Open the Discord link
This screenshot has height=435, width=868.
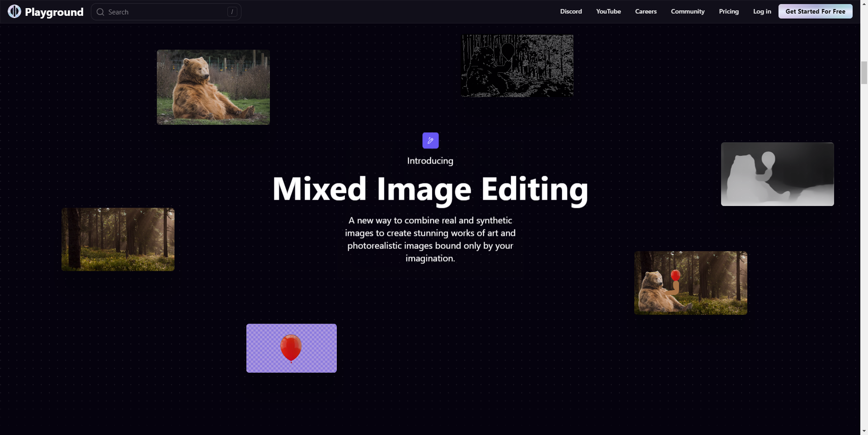tap(571, 11)
